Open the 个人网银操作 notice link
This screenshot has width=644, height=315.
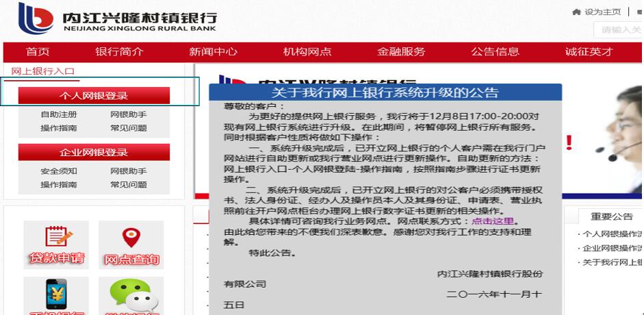(x=612, y=234)
